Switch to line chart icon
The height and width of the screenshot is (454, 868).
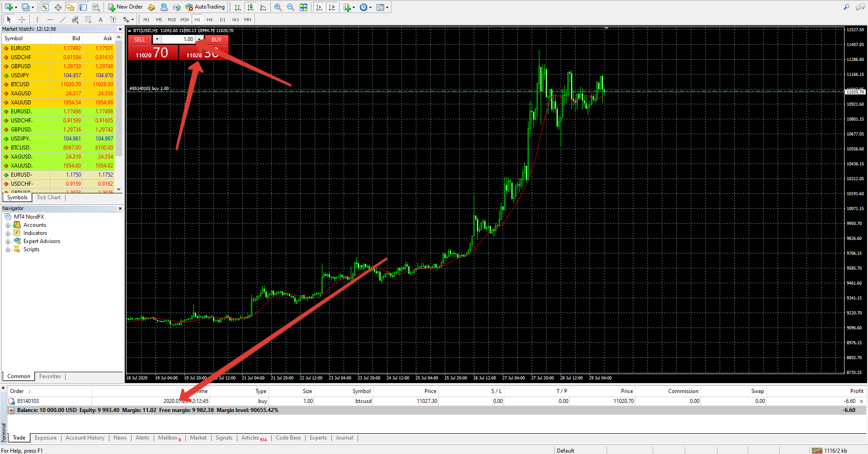point(263,7)
